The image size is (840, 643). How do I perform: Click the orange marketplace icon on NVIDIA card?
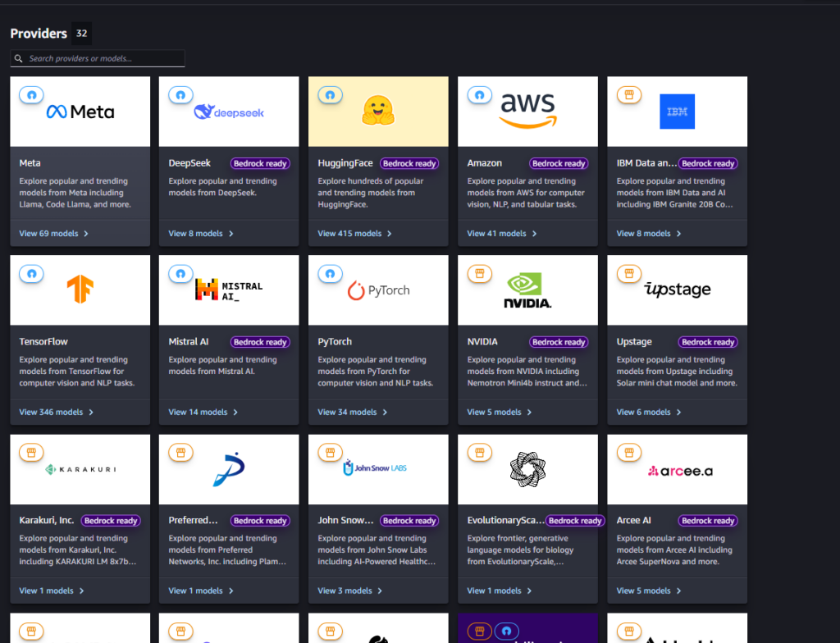tap(479, 274)
